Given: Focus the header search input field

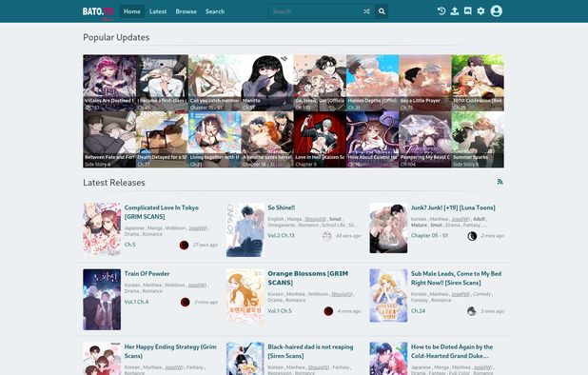Looking at the screenshot, I should [315, 11].
